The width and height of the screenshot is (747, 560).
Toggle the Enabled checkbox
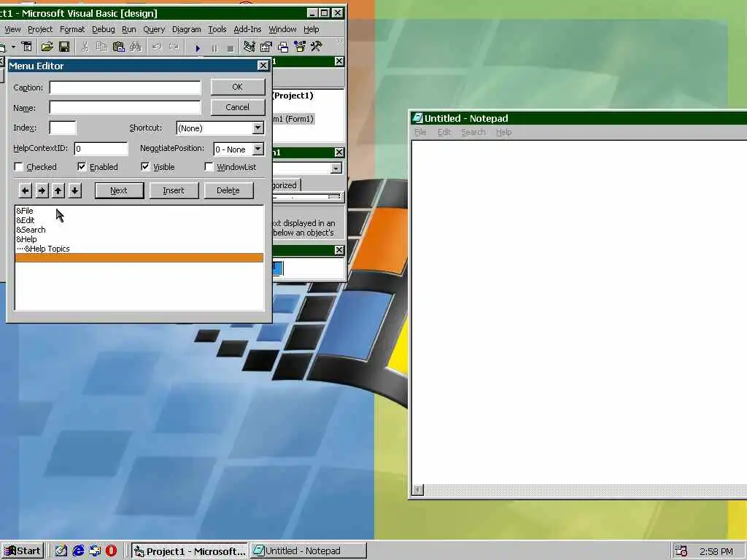(x=82, y=167)
